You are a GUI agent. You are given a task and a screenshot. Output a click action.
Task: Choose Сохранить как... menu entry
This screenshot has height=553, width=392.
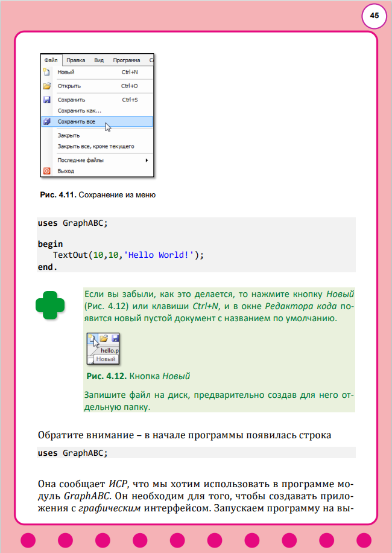tap(79, 110)
